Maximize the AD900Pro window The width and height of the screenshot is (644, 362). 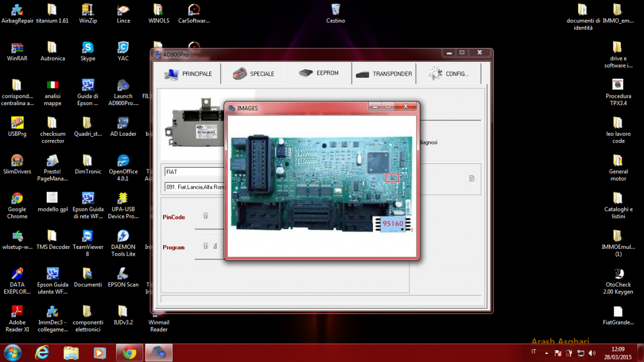[x=462, y=53]
